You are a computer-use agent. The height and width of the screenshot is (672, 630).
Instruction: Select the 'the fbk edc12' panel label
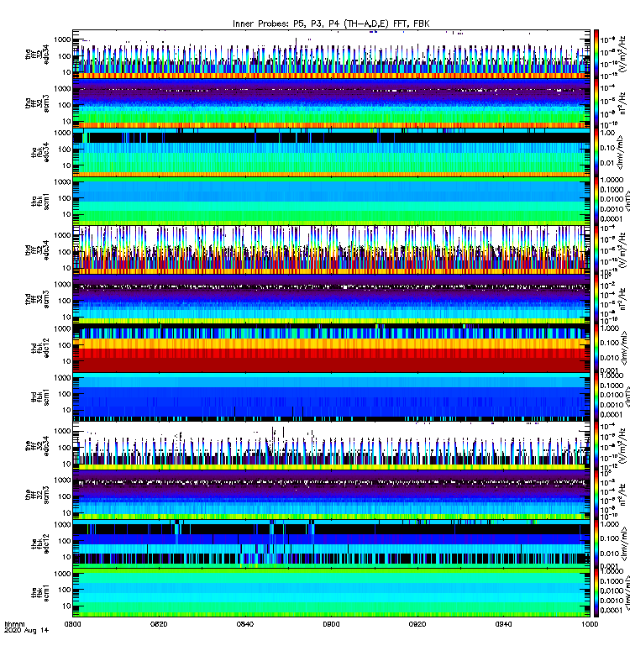coord(40,543)
